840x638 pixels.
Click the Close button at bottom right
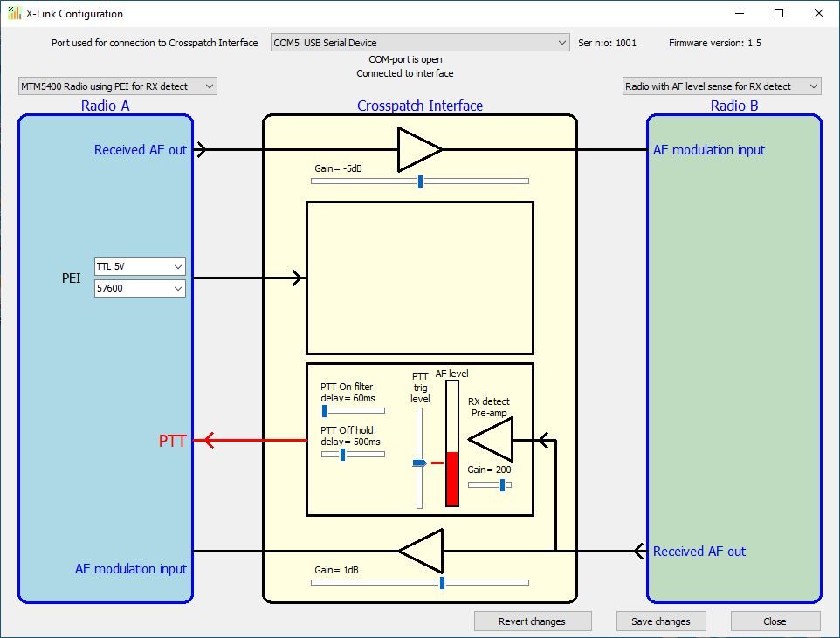775,621
